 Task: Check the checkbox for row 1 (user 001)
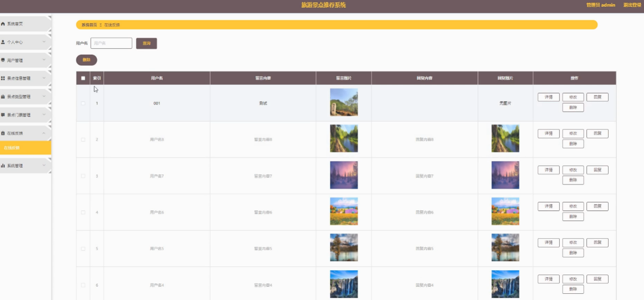tap(83, 103)
